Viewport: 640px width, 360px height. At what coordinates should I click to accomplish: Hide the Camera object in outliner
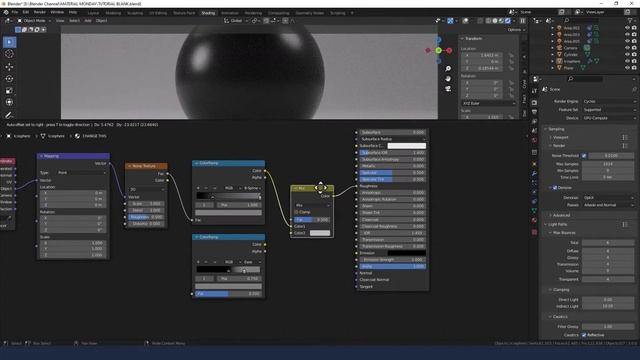click(x=627, y=48)
